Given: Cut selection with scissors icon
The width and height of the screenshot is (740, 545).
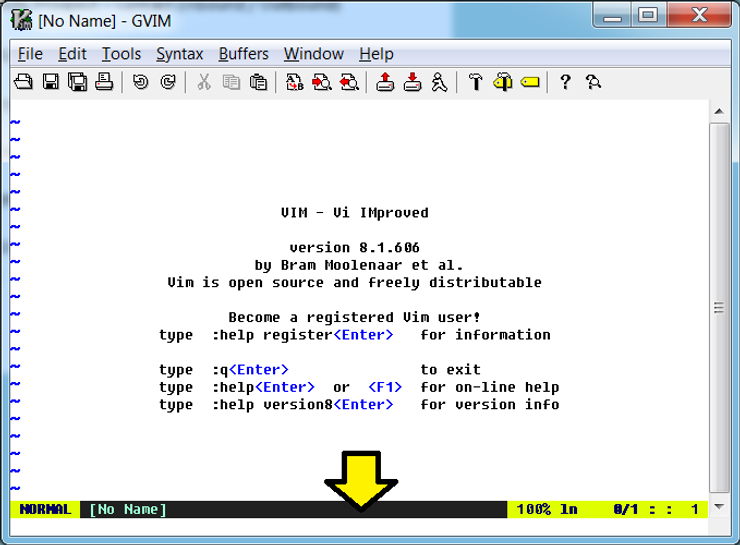Looking at the screenshot, I should 204,82.
